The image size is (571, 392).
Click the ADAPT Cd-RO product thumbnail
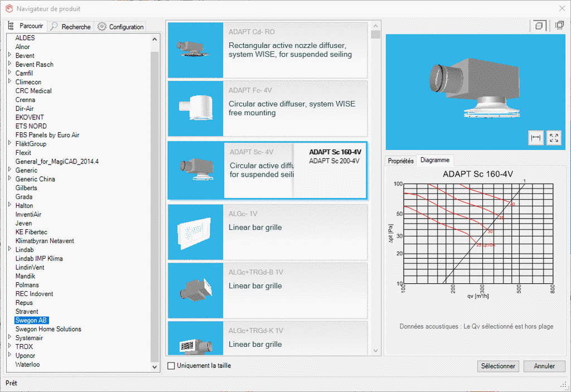196,50
